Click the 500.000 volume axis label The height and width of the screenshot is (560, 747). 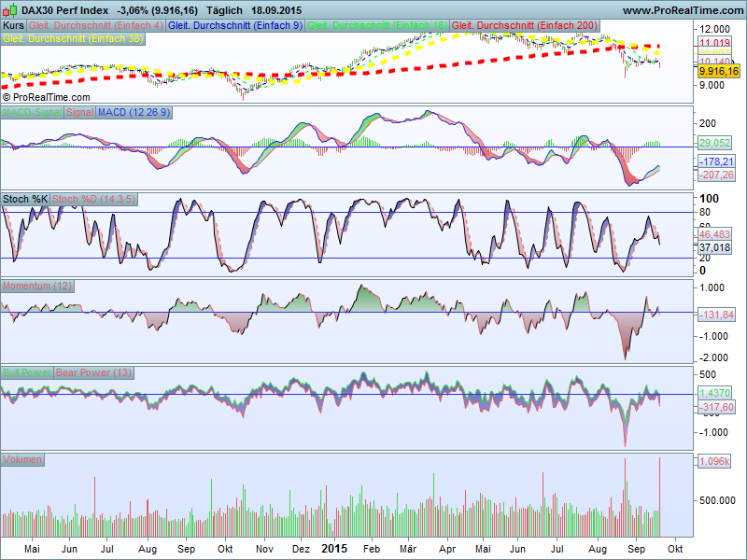click(717, 500)
